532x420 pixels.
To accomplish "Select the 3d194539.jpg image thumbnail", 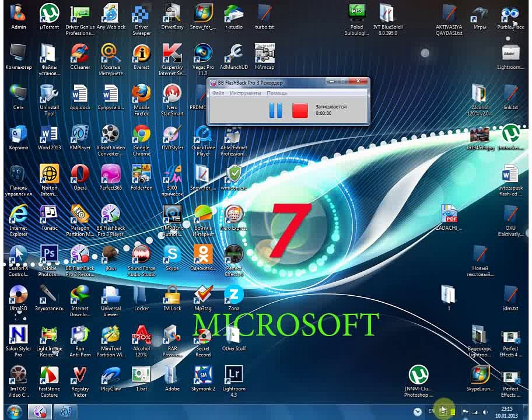I will [480, 138].
